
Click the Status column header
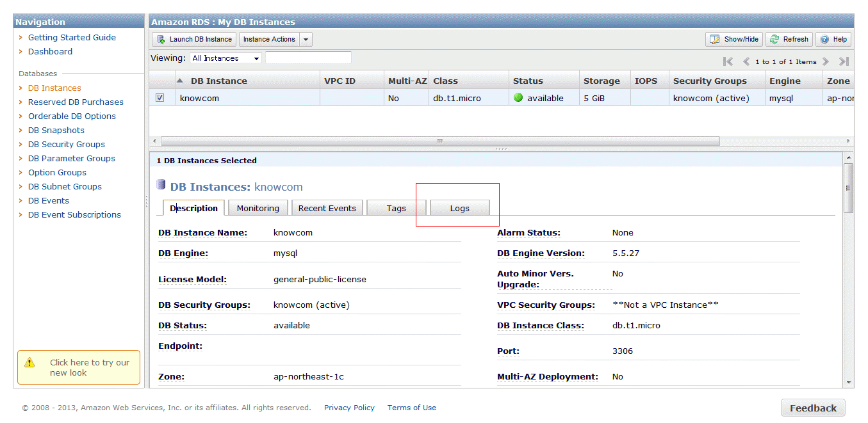(544, 81)
